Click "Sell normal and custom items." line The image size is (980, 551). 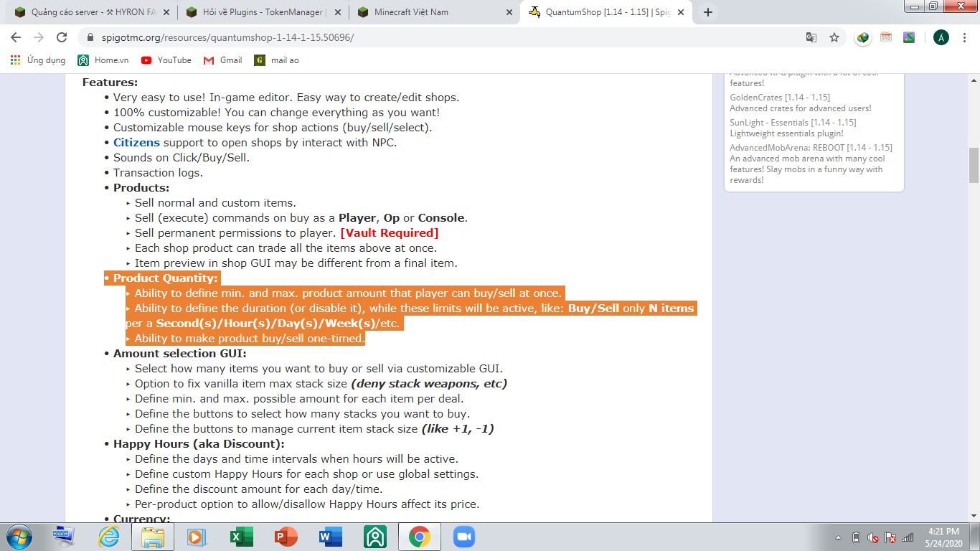(215, 203)
